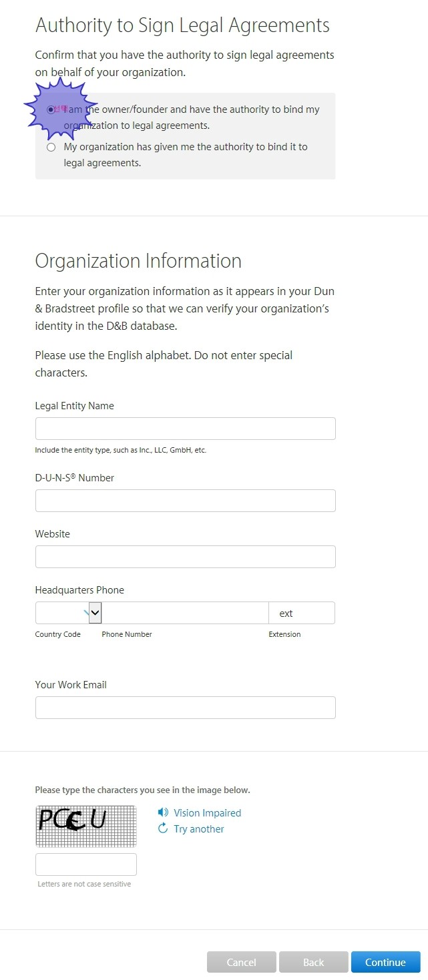The width and height of the screenshot is (428, 980).
Task: Open the Country Code dropdown arrow
Action: [x=95, y=613]
